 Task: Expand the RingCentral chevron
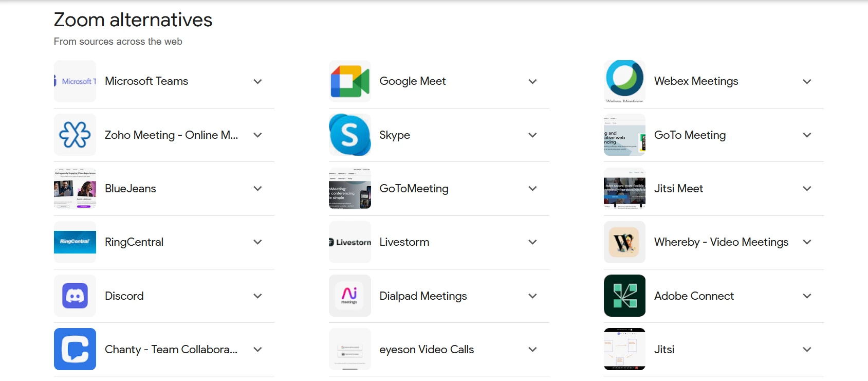point(258,242)
